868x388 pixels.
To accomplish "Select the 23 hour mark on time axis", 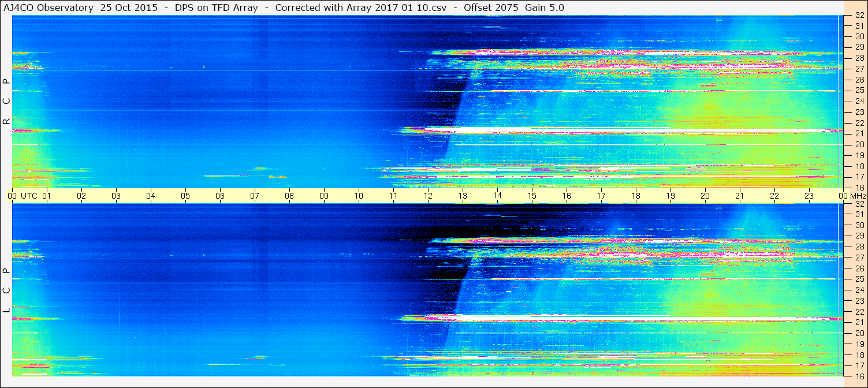I will (x=809, y=196).
